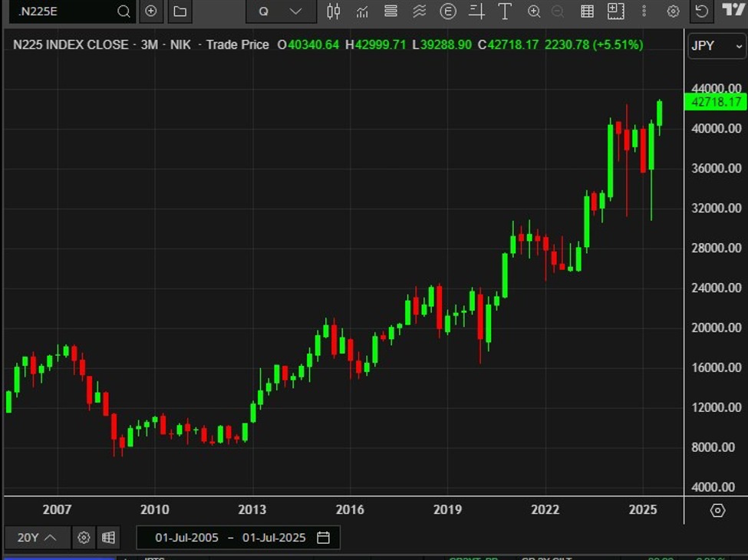
Task: Click the gear icon below the price scale
Action: (716, 510)
